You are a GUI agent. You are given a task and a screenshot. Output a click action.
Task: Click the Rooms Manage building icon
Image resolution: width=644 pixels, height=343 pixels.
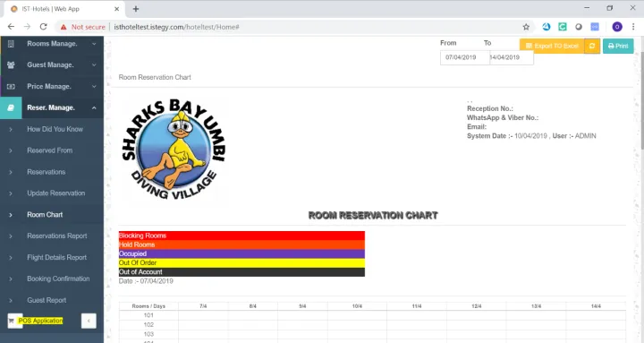(x=11, y=44)
